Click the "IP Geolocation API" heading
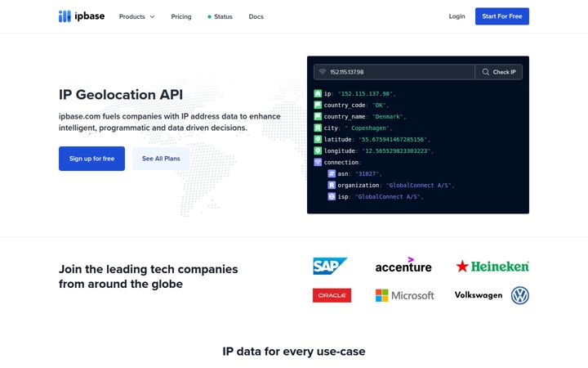The image size is (588, 368). pos(121,95)
